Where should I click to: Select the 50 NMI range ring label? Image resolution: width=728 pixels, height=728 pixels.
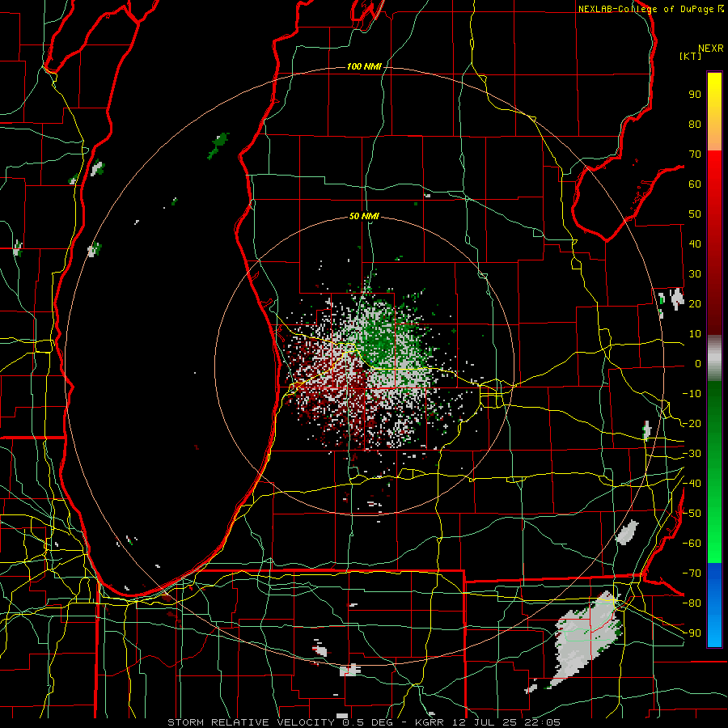[364, 216]
